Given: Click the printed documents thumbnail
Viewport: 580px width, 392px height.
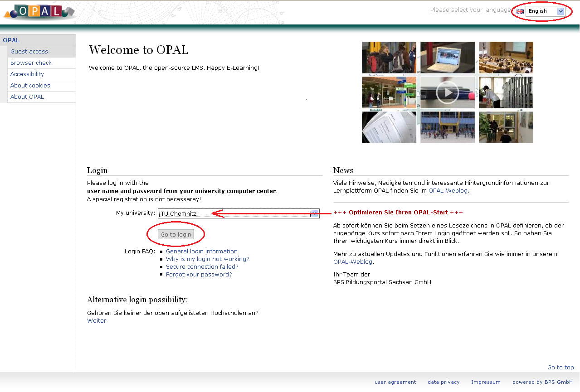Looking at the screenshot, I should (389, 127).
